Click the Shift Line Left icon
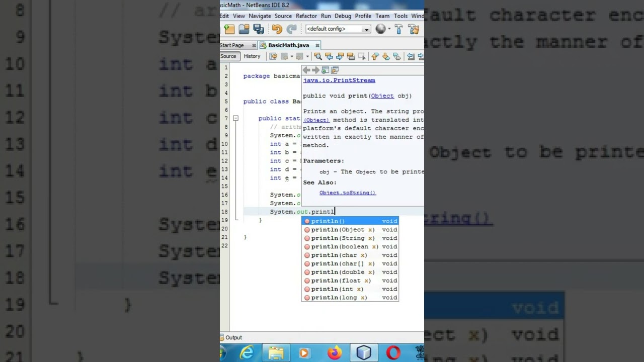This screenshot has width=644, height=362. pos(411,56)
